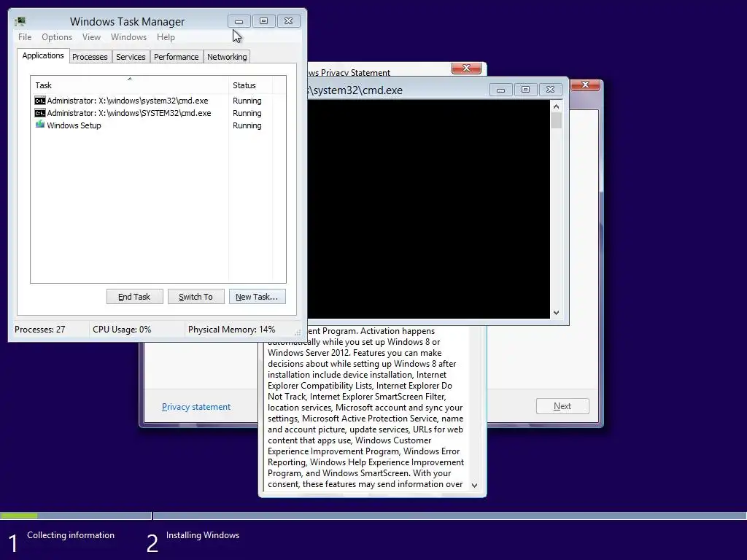Screen dimensions: 747x560
Task: Close the cmd.exe window
Action: pos(550,90)
